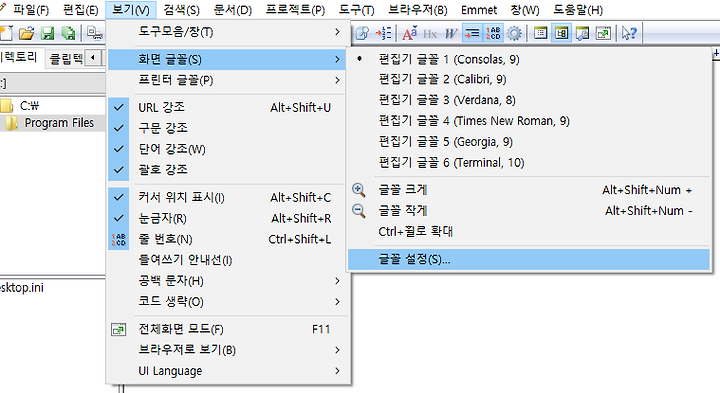The height and width of the screenshot is (393, 720).
Task: Close the open 보기(V) menu
Action: click(x=130, y=10)
